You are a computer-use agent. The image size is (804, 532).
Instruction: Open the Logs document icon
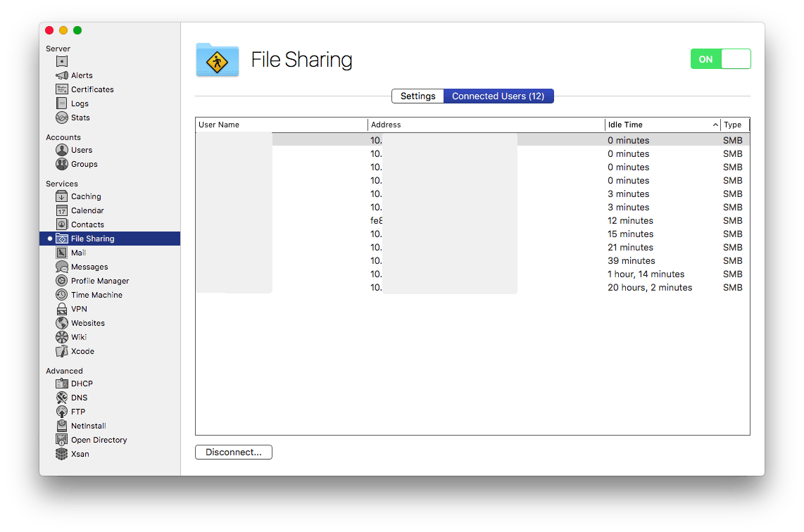(61, 103)
